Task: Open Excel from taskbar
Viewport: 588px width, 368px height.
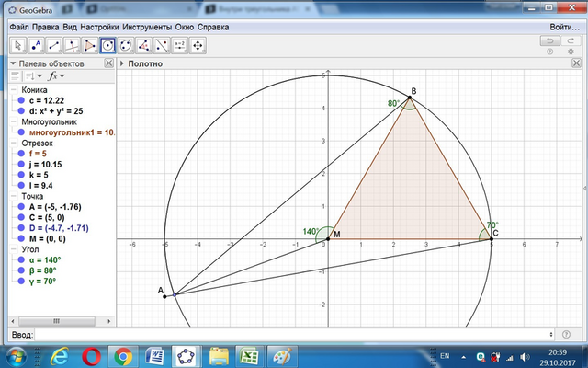Action: click(250, 356)
